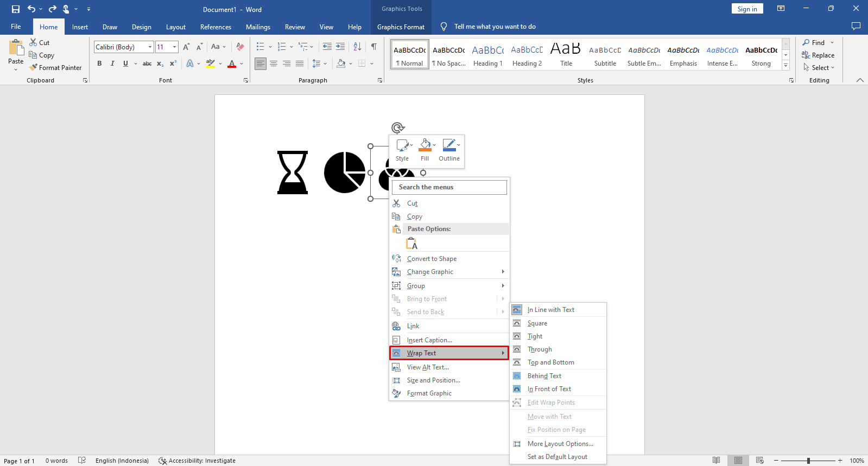The height and width of the screenshot is (466, 868).
Task: Redo with the quick access arrow
Action: pyautogui.click(x=53, y=9)
